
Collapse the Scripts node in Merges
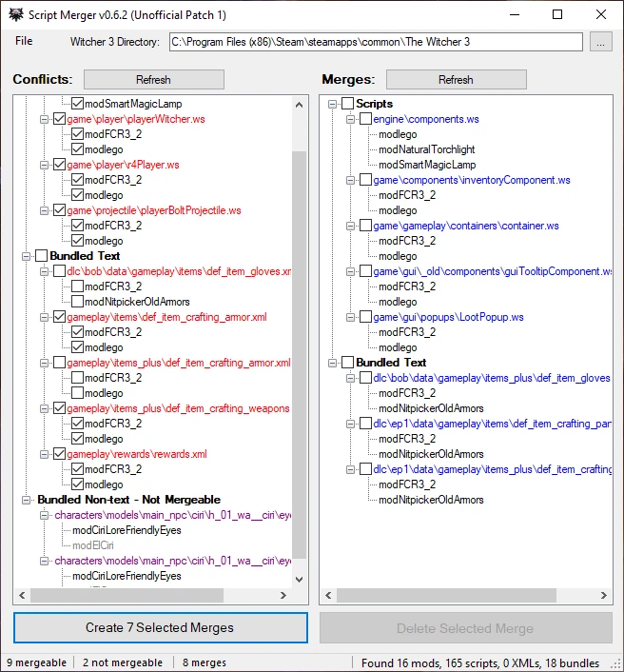click(332, 104)
